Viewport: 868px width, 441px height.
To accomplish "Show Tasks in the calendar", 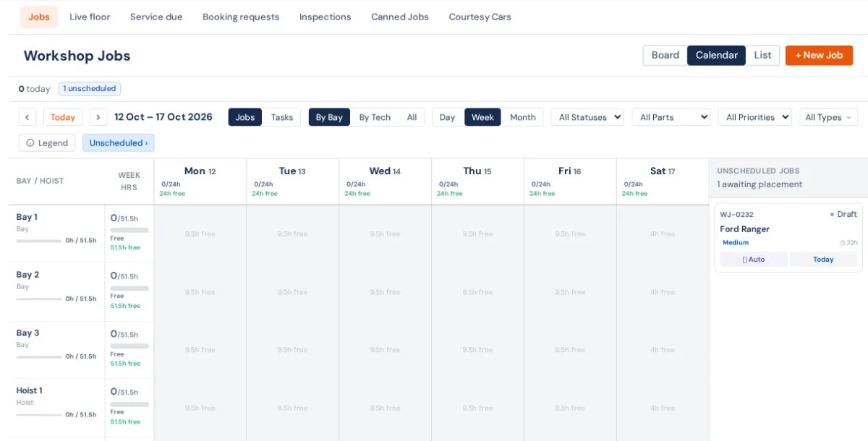I will point(282,117).
